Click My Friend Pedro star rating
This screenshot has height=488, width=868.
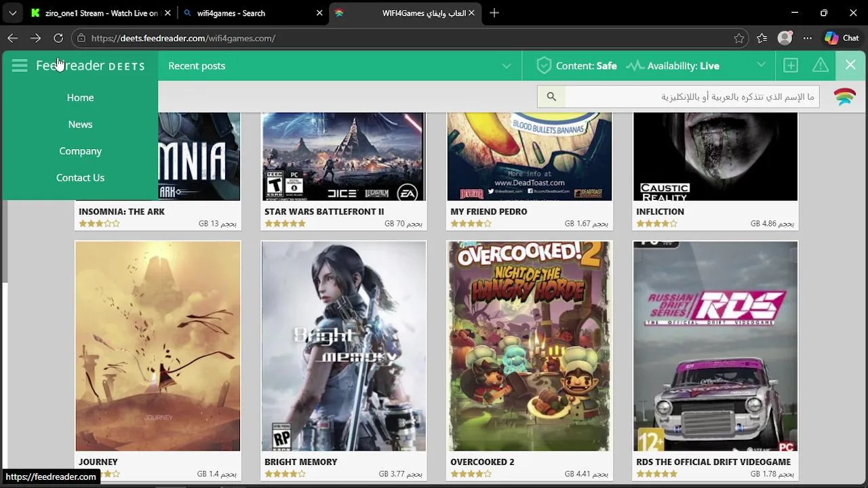471,224
